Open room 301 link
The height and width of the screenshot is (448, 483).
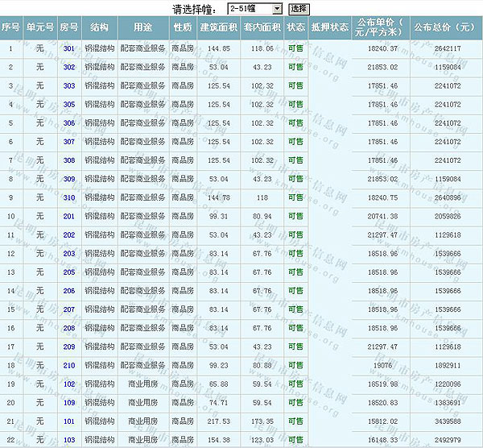[x=69, y=49]
